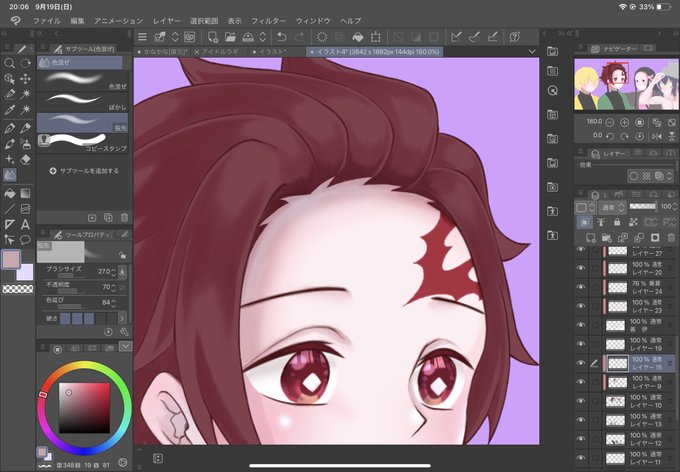Hide layer レイヤー 10 with eye icon
Viewport: 680px width, 472px height.
(581, 401)
